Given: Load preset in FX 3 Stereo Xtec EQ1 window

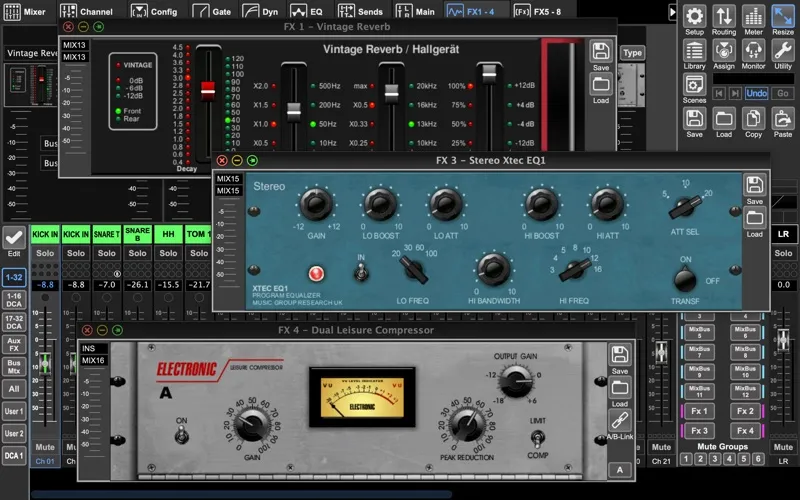Looking at the screenshot, I should tap(754, 218).
